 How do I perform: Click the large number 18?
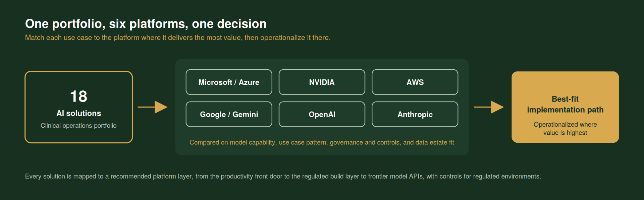79,96
